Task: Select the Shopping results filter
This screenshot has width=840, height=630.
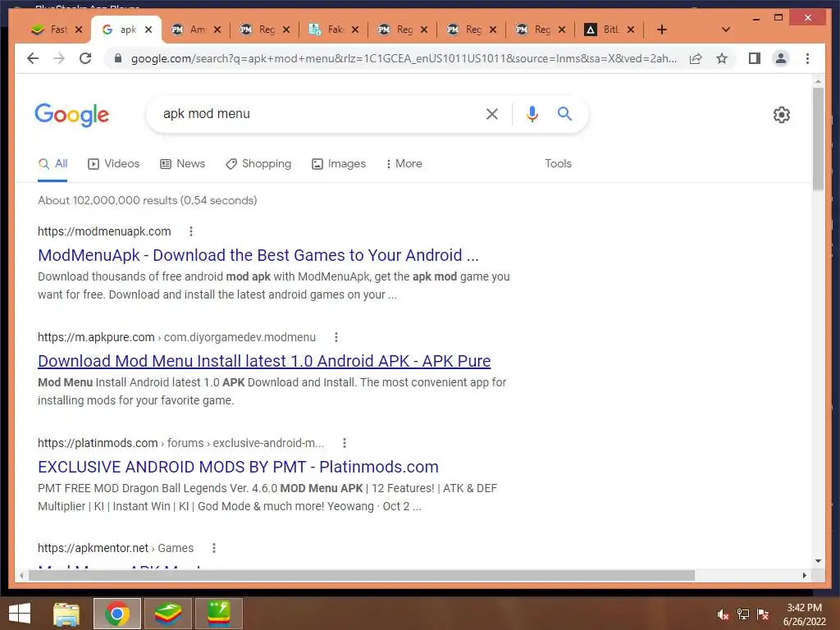Action: pyautogui.click(x=258, y=163)
